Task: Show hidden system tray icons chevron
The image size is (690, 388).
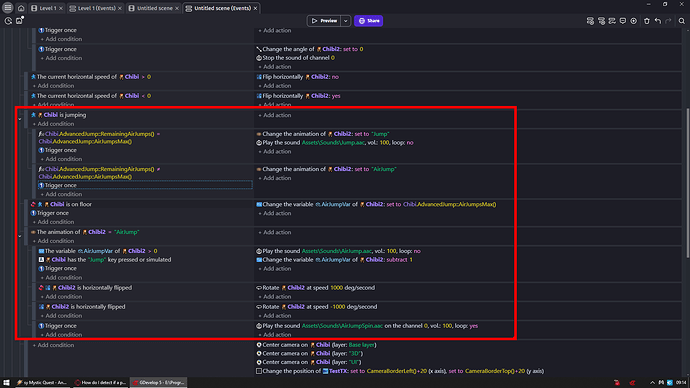Action: [x=652, y=383]
